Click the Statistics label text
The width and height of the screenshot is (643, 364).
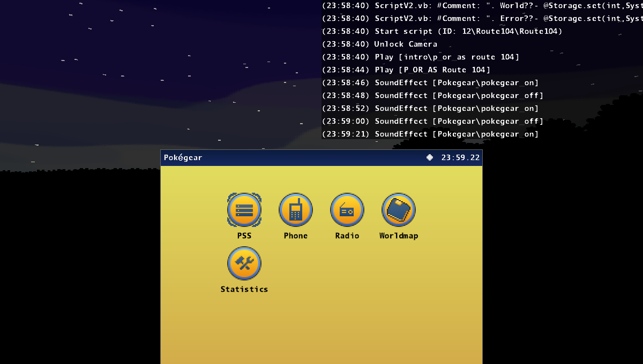click(x=244, y=289)
